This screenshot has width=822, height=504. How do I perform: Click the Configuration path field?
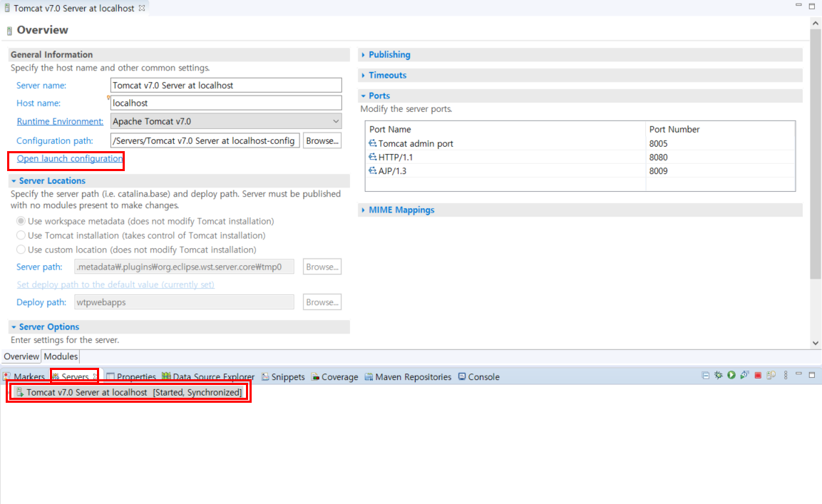[x=205, y=140]
